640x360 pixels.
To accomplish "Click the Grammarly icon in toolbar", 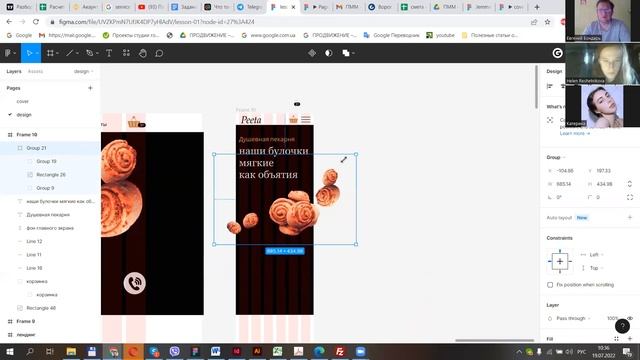I will (x=557, y=53).
